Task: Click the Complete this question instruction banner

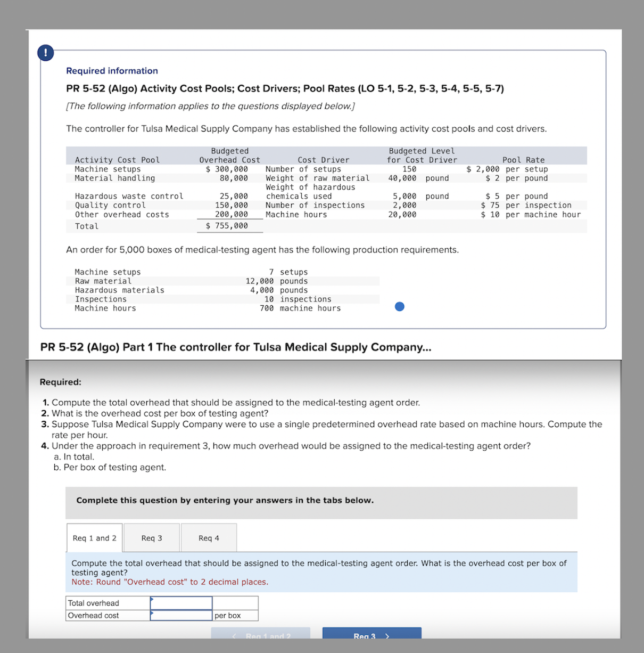Action: pyautogui.click(x=225, y=500)
